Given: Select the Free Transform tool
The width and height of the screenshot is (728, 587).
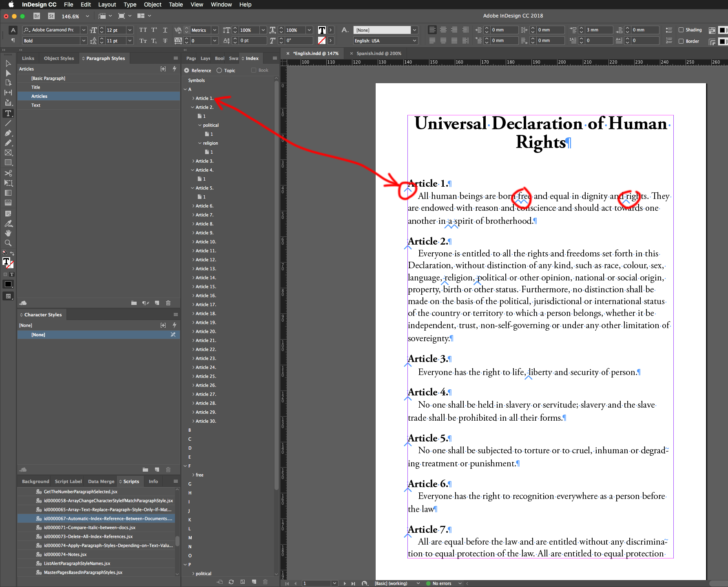Looking at the screenshot, I should (8, 183).
